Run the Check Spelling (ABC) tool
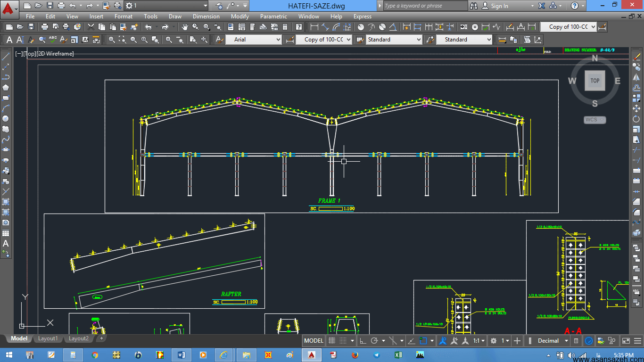 click(x=53, y=40)
